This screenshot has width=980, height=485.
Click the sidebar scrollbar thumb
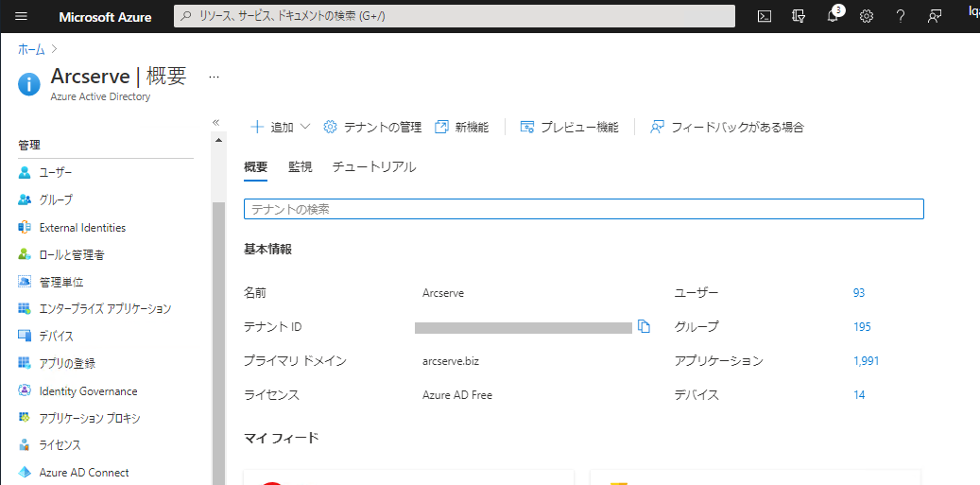point(218,344)
